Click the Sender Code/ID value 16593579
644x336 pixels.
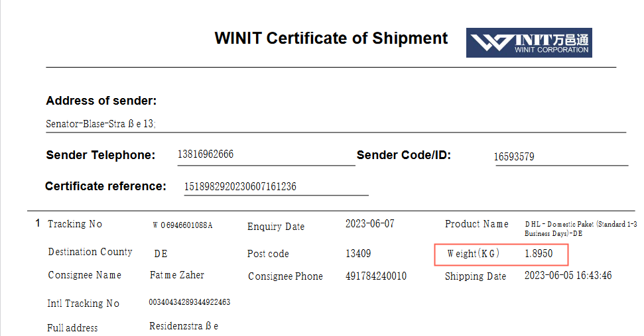click(514, 157)
